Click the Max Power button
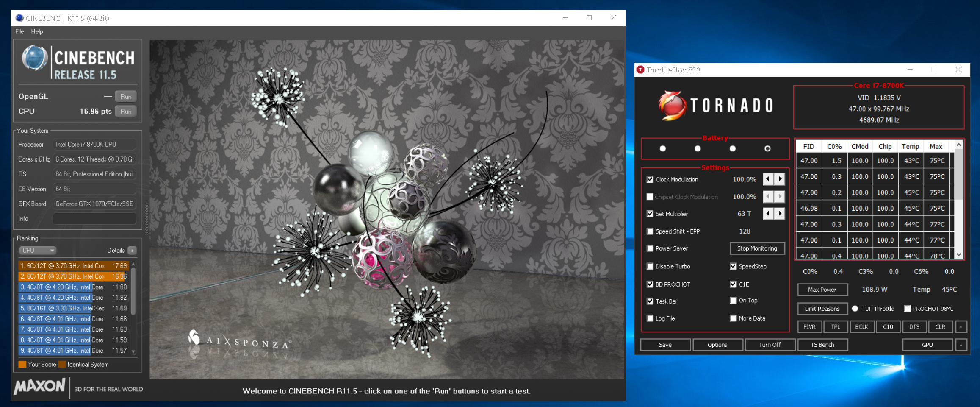The width and height of the screenshot is (980, 407). (x=822, y=290)
